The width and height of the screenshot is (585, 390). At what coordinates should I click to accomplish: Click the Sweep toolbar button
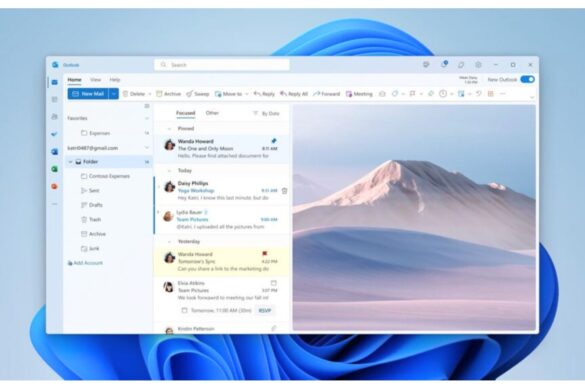pyautogui.click(x=198, y=94)
